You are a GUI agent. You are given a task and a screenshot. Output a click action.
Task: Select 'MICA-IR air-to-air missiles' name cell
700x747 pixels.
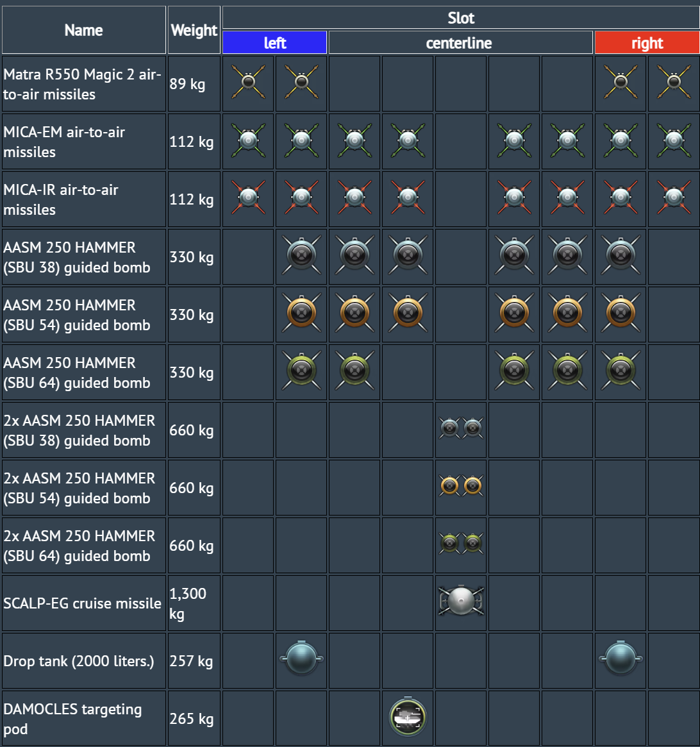[x=84, y=199]
